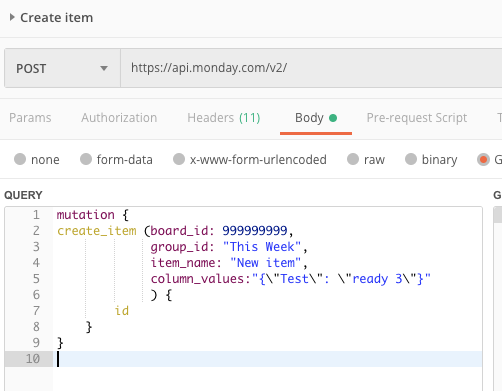Click board_id value 999999999
This screenshot has height=391, width=502.
[x=255, y=231]
